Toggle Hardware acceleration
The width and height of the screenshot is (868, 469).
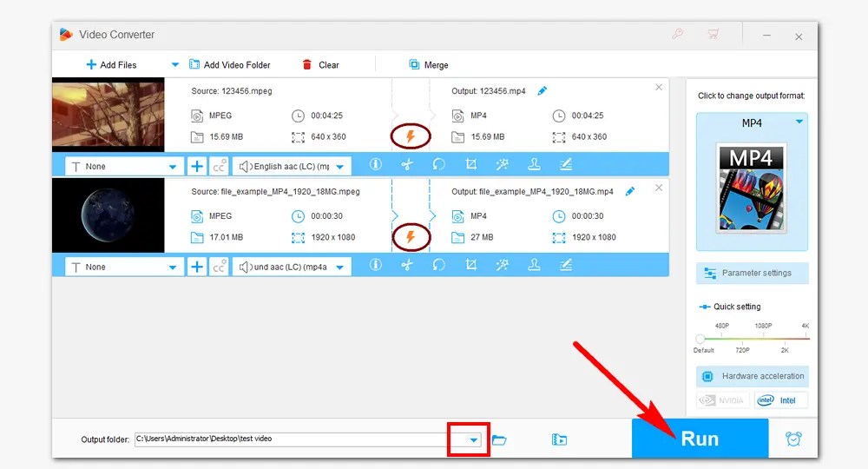tap(752, 377)
